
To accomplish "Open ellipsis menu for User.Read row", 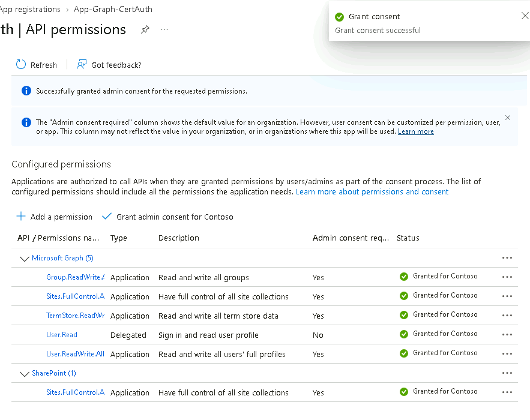I will [507, 335].
